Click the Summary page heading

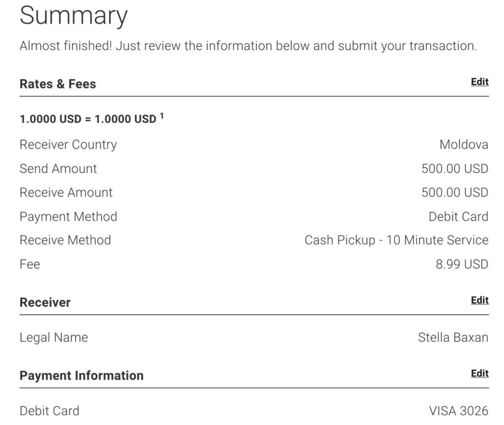73,16
